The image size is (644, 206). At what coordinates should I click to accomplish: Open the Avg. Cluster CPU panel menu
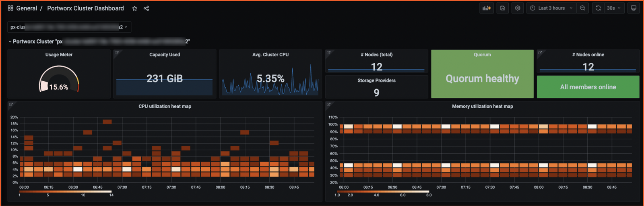(x=270, y=55)
